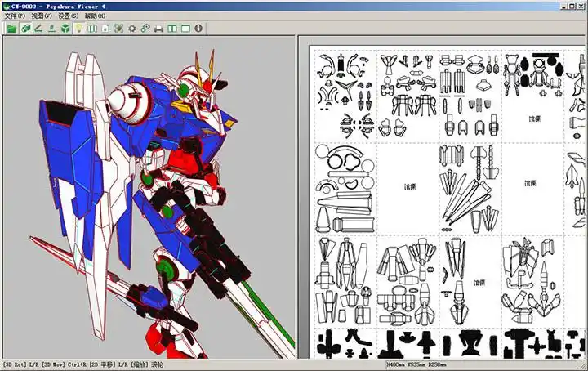Toggle the light bulb lighting icon
The image size is (588, 371).
click(x=78, y=29)
